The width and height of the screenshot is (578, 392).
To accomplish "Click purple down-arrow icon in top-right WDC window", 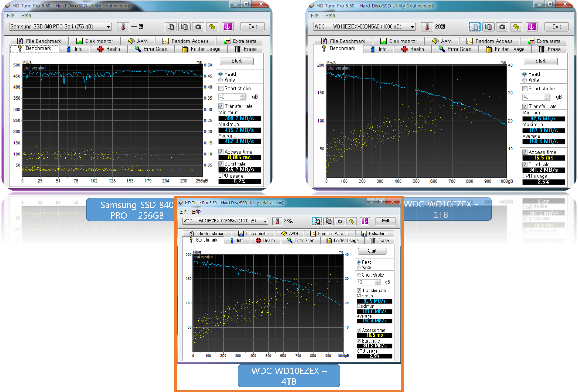I will [x=531, y=27].
